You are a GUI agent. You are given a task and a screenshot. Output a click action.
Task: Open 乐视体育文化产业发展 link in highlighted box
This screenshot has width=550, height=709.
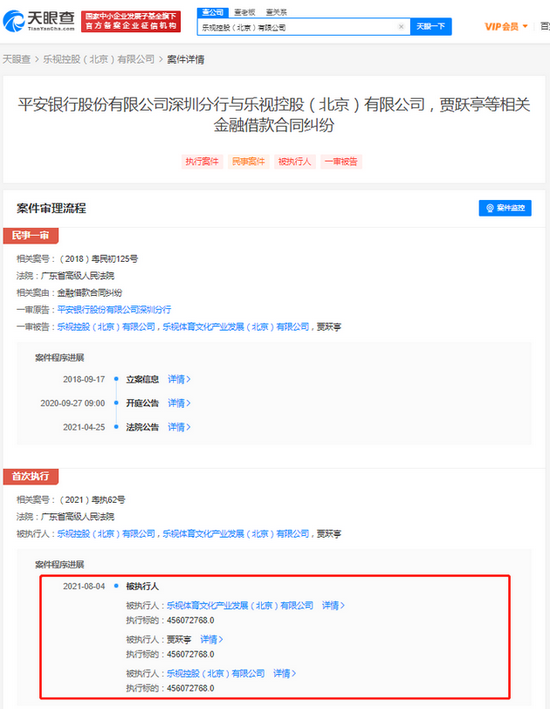point(240,605)
